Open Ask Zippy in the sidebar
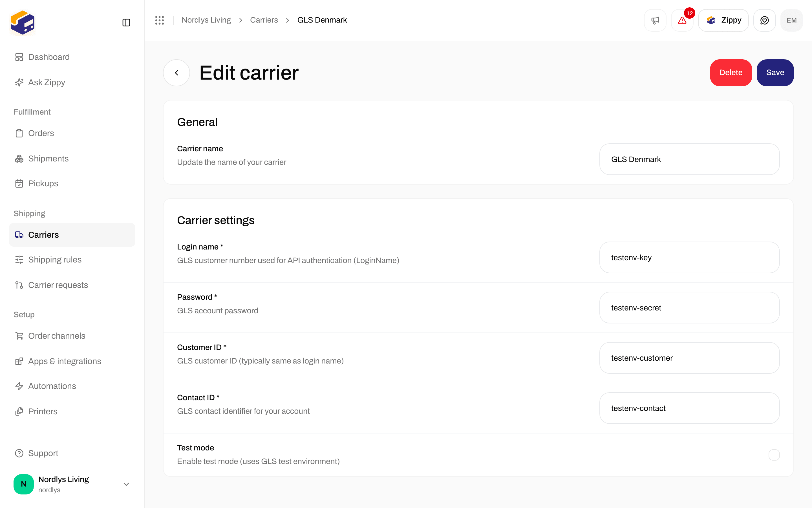The width and height of the screenshot is (812, 508). [x=72, y=82]
